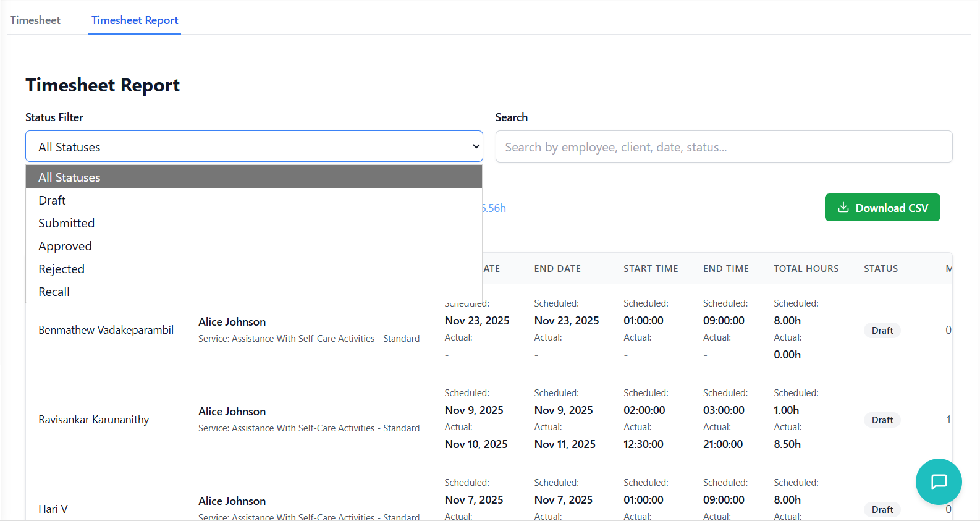Click Draft badge in Benmathew Vadakeparambil's row
The image size is (980, 521).
pos(882,331)
